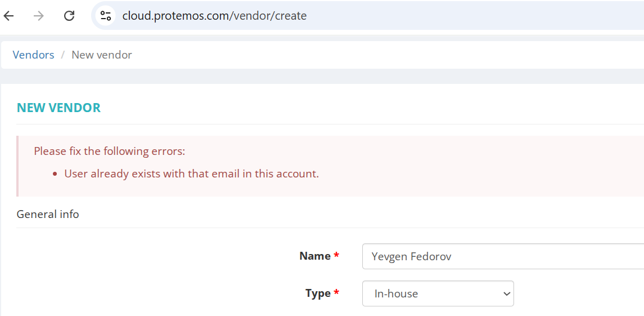Open the site information icon
Screen dimensions: 644x316
click(x=106, y=16)
